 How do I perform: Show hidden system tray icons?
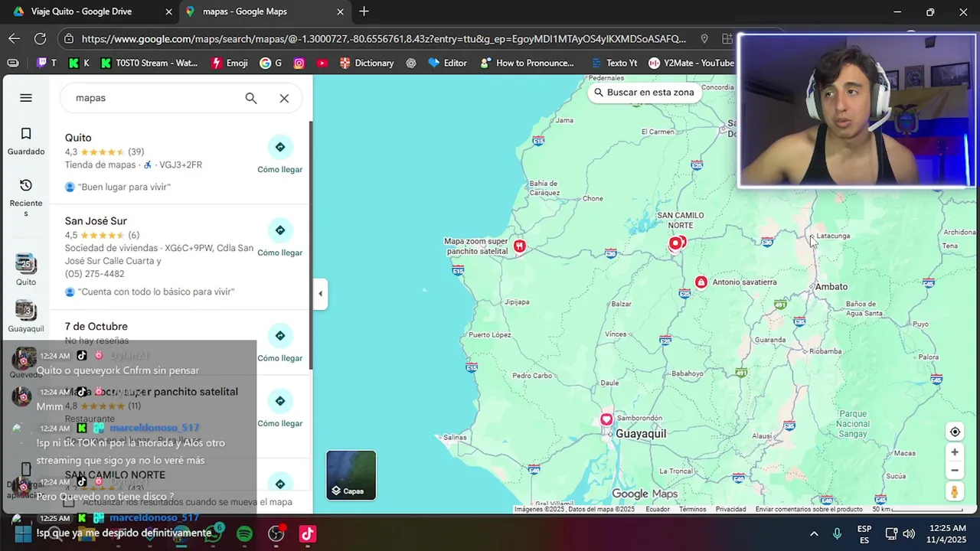(814, 533)
